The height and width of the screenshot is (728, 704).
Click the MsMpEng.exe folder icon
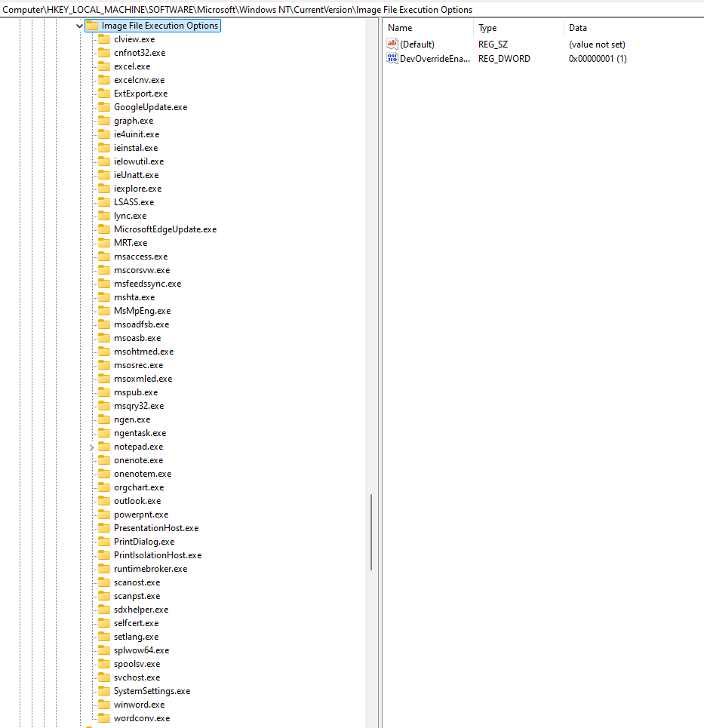point(104,311)
